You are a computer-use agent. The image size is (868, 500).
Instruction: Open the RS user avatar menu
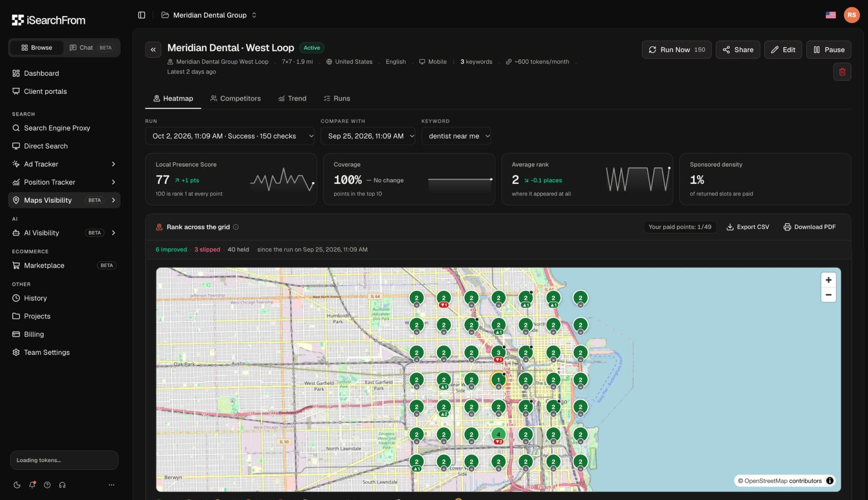[852, 15]
